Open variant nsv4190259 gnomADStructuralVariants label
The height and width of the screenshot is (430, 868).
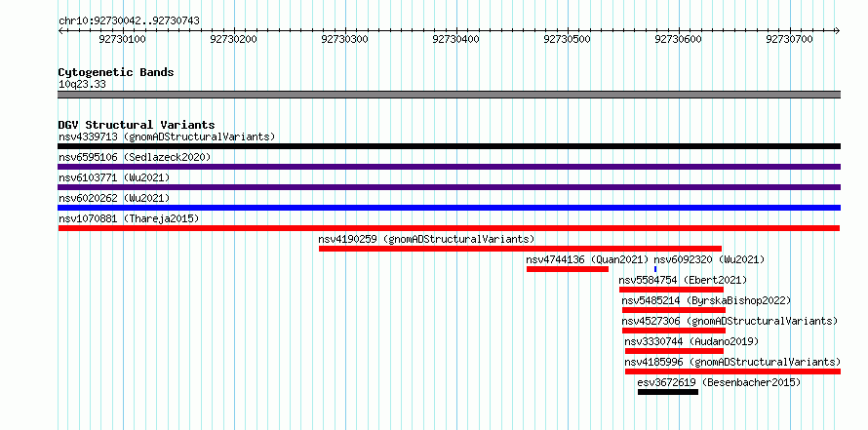pos(426,239)
